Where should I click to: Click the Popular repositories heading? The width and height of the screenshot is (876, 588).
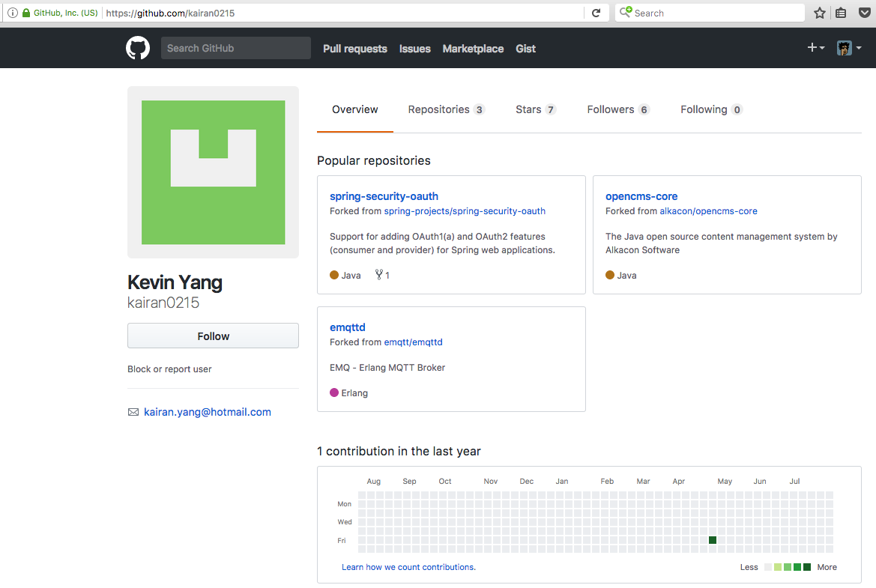tap(374, 161)
